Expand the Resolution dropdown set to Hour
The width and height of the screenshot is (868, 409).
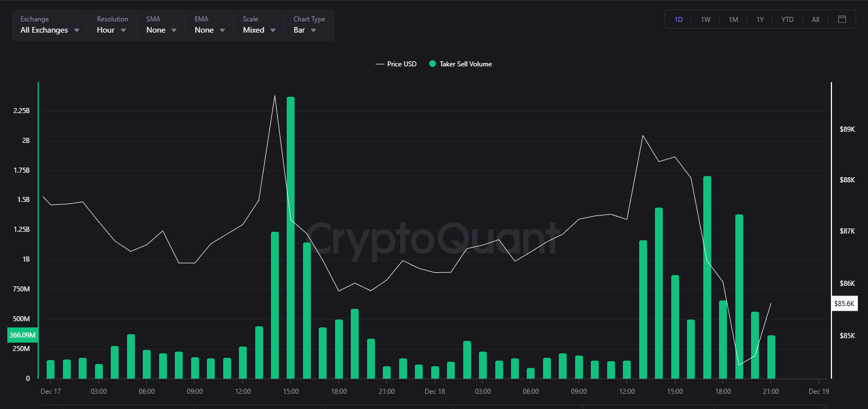(111, 30)
